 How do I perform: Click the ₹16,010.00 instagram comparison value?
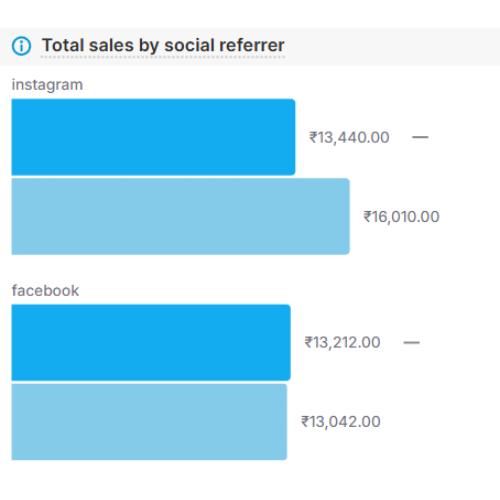point(401,217)
